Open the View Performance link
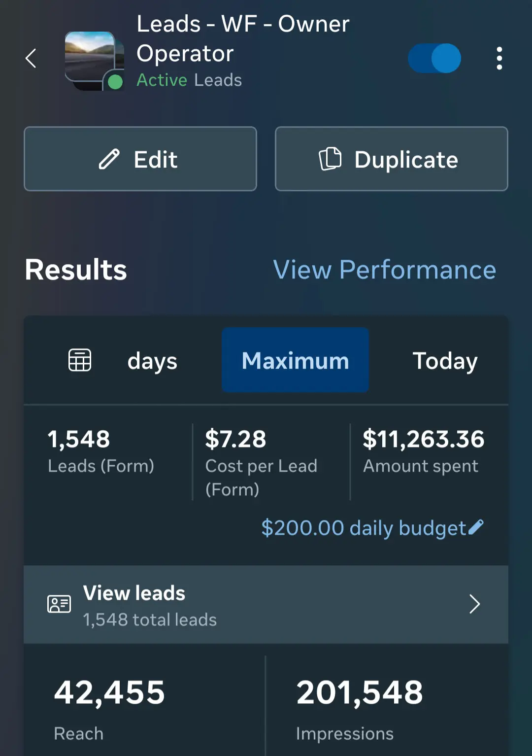The height and width of the screenshot is (756, 532). click(x=384, y=270)
